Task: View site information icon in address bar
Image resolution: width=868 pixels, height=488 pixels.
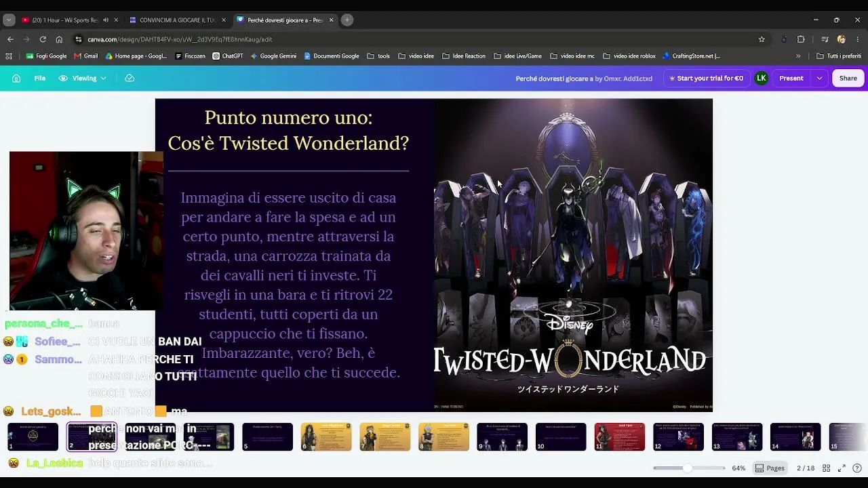Action: click(79, 39)
